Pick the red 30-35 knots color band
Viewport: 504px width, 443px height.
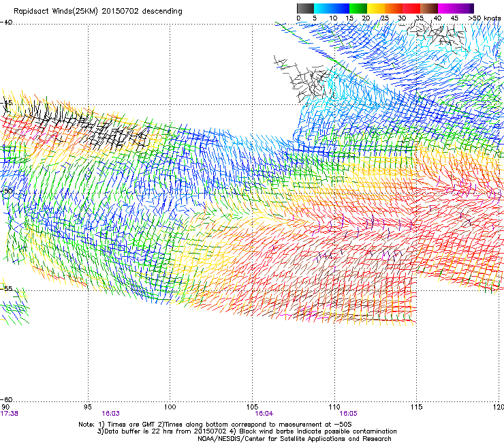coord(411,8)
